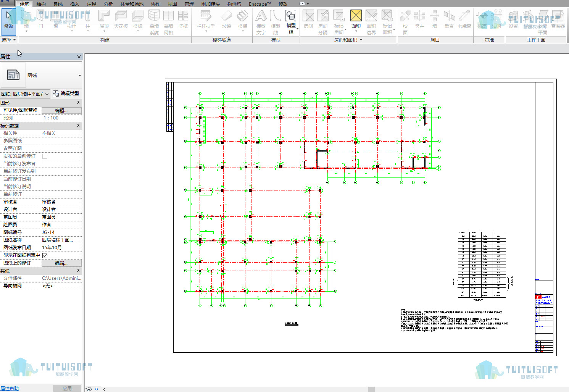
Task: Click the 编辑类型 button
Action: (66, 94)
